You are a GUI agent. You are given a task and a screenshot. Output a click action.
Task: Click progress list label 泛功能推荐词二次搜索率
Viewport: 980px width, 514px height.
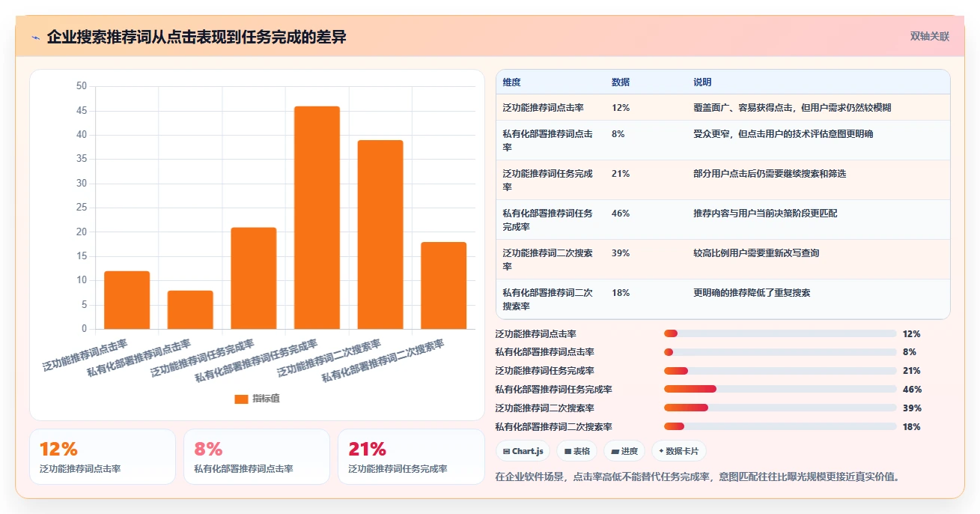(x=545, y=408)
